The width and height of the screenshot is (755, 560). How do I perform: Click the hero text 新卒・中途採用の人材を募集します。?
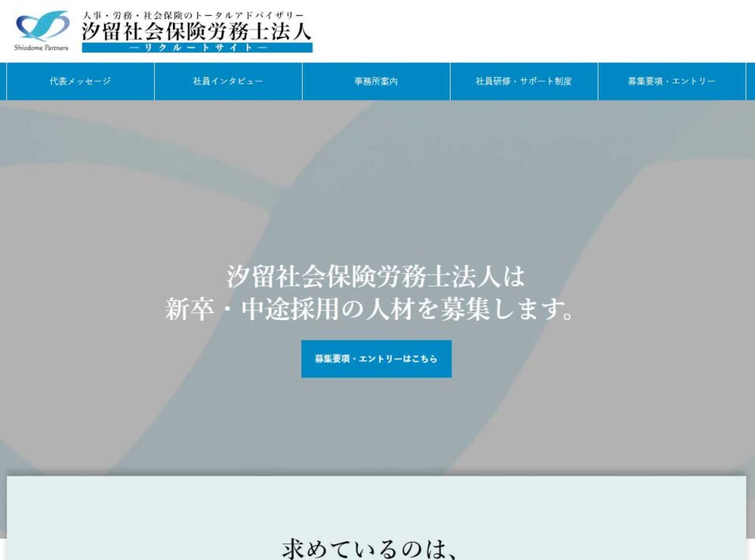(370, 309)
